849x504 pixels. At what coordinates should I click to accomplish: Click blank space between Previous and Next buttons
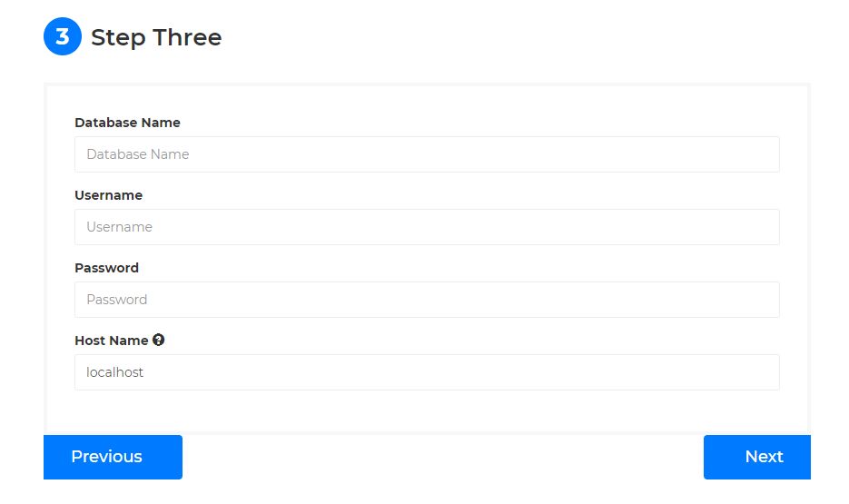click(x=443, y=457)
